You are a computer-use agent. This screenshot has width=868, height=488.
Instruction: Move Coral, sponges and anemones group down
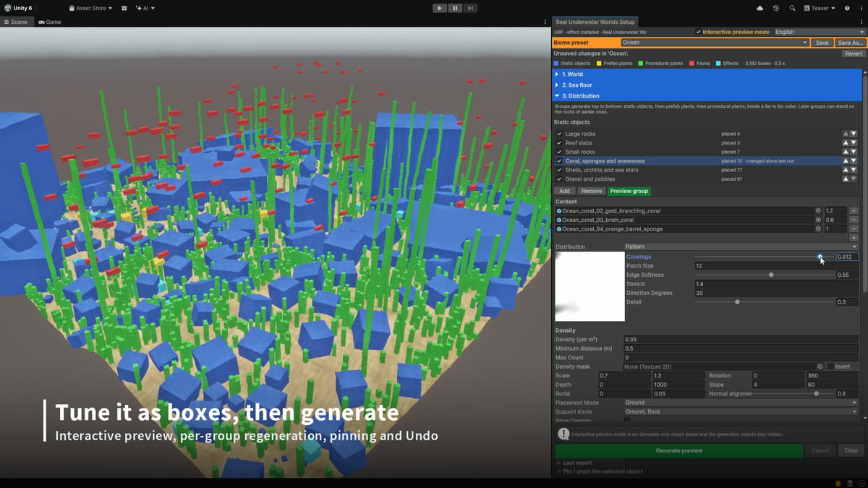pyautogui.click(x=854, y=161)
